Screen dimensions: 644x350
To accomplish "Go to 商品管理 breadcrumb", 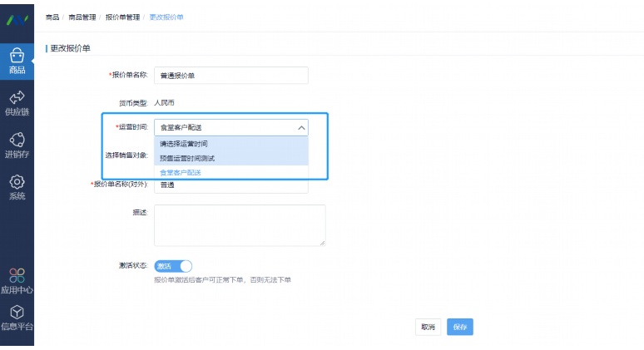I will tap(82, 17).
